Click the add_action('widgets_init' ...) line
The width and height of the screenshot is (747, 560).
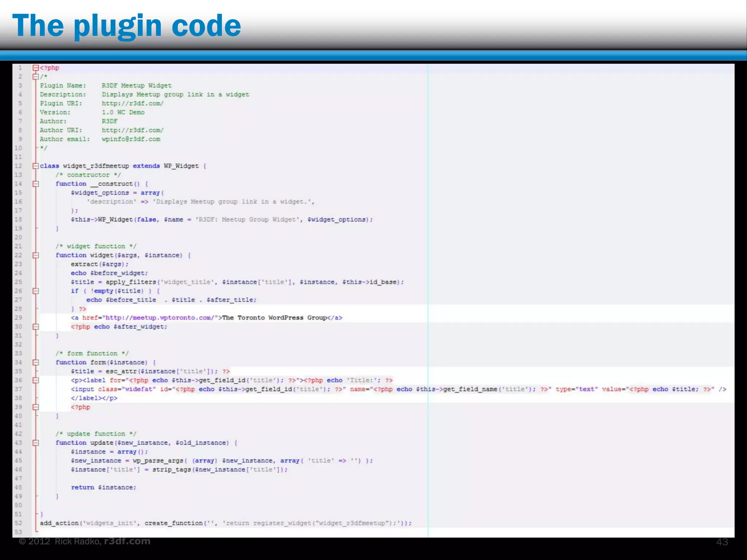[x=226, y=523]
